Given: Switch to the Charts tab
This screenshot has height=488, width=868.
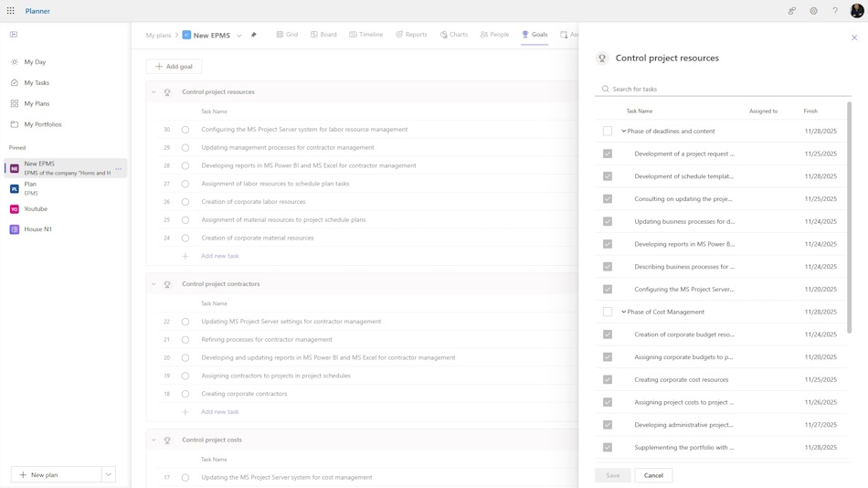Looking at the screenshot, I should click(x=454, y=35).
